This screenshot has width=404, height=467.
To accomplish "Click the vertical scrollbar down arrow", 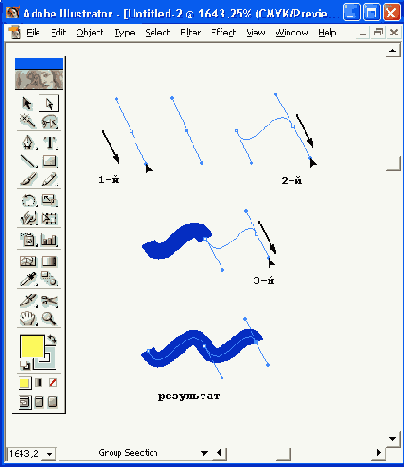I will point(393,439).
